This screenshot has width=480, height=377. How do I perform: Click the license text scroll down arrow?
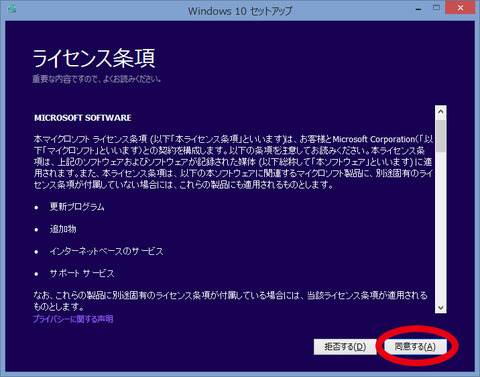pyautogui.click(x=441, y=307)
